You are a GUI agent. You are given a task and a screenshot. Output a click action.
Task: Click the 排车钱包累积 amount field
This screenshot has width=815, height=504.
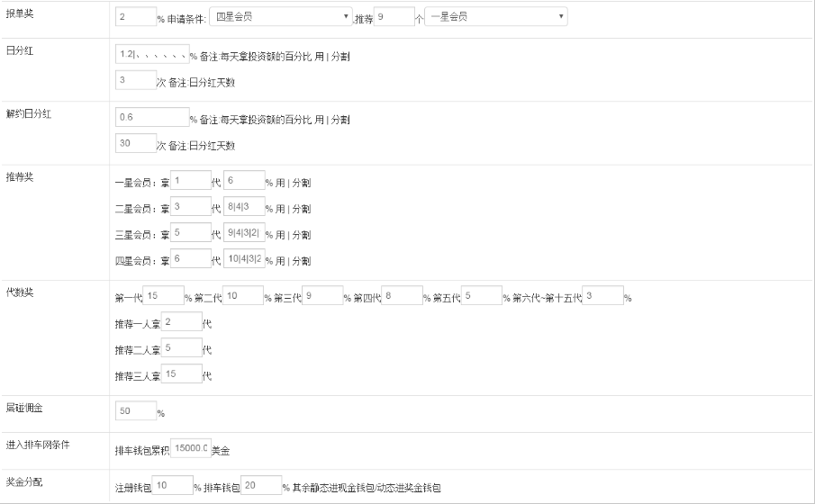tap(191, 448)
